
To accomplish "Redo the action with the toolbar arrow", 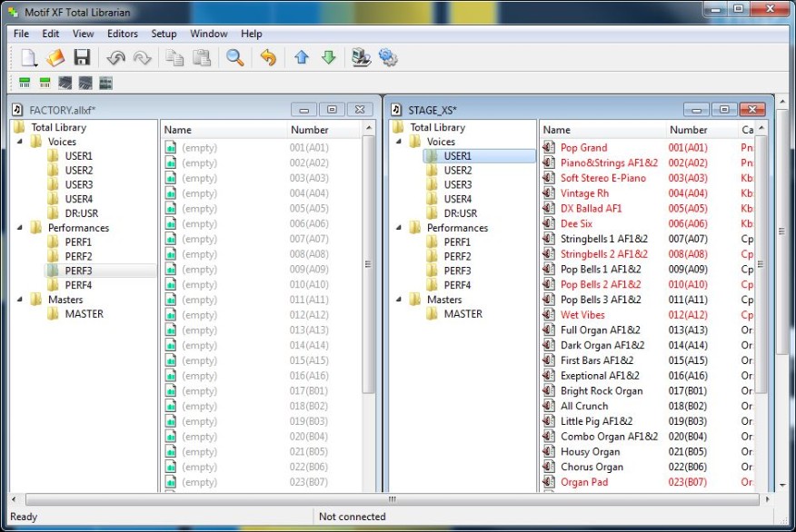I will click(142, 58).
